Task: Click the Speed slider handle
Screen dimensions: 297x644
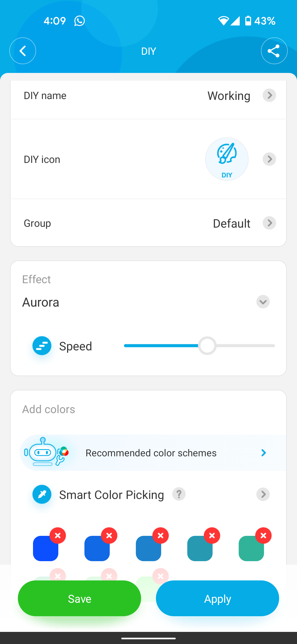Action: click(x=207, y=346)
